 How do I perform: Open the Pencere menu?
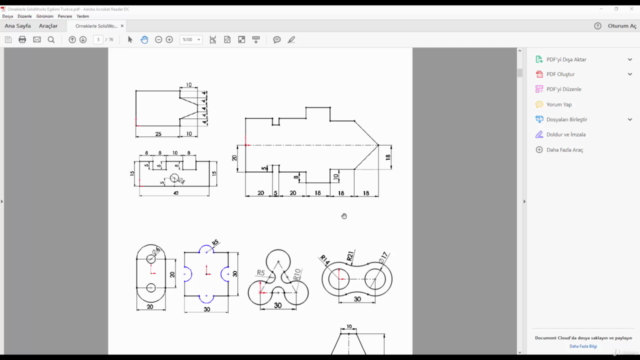(x=65, y=16)
